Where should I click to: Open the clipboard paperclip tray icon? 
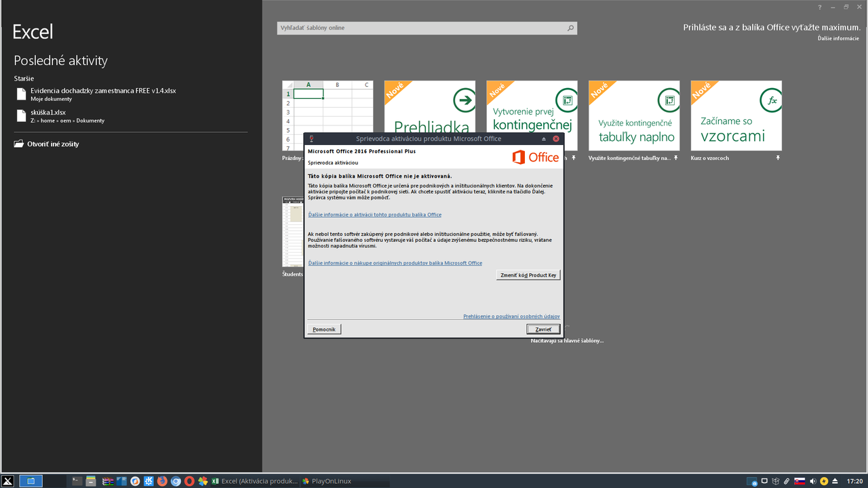click(787, 481)
